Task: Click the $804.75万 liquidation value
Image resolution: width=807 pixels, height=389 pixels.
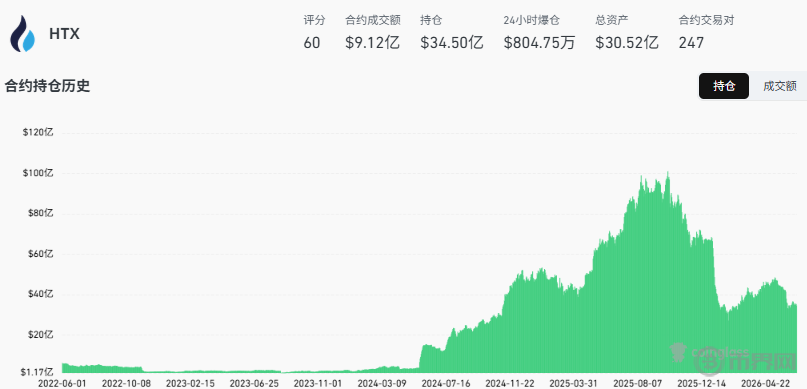Action: 539,43
